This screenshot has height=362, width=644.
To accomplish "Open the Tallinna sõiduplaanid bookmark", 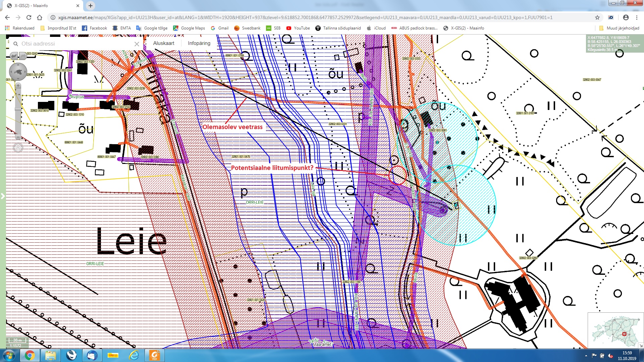I will pos(338,28).
